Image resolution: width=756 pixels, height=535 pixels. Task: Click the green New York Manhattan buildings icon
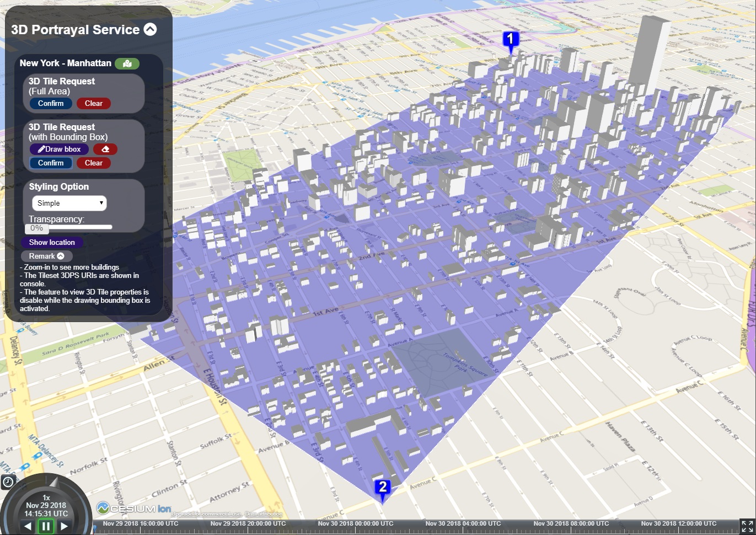pos(127,63)
